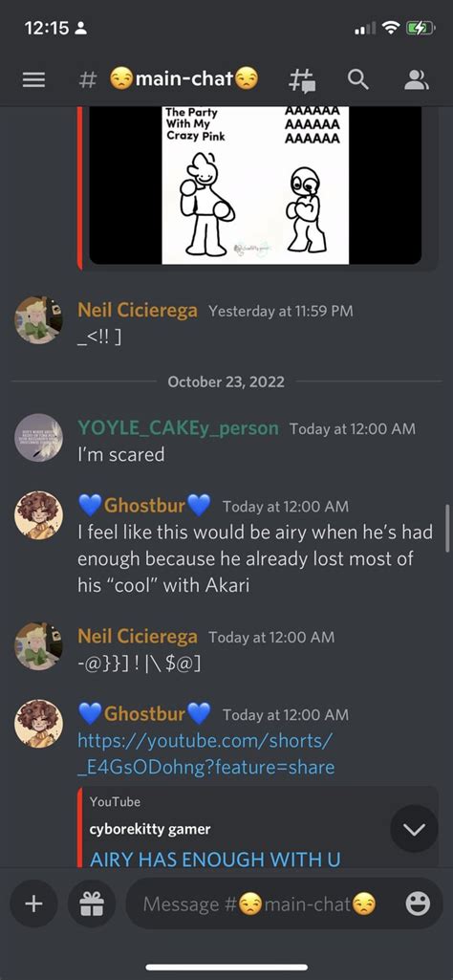Tap the search magnifier icon
The image size is (453, 980).
click(x=358, y=79)
